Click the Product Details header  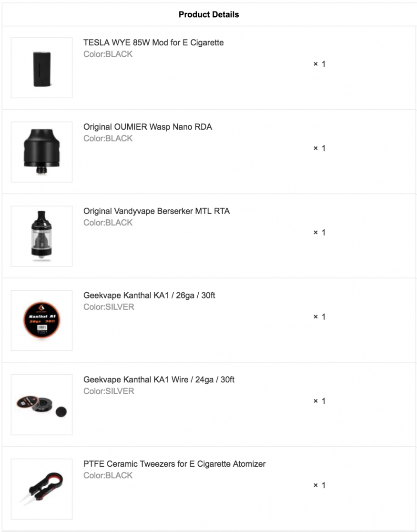coord(209,14)
